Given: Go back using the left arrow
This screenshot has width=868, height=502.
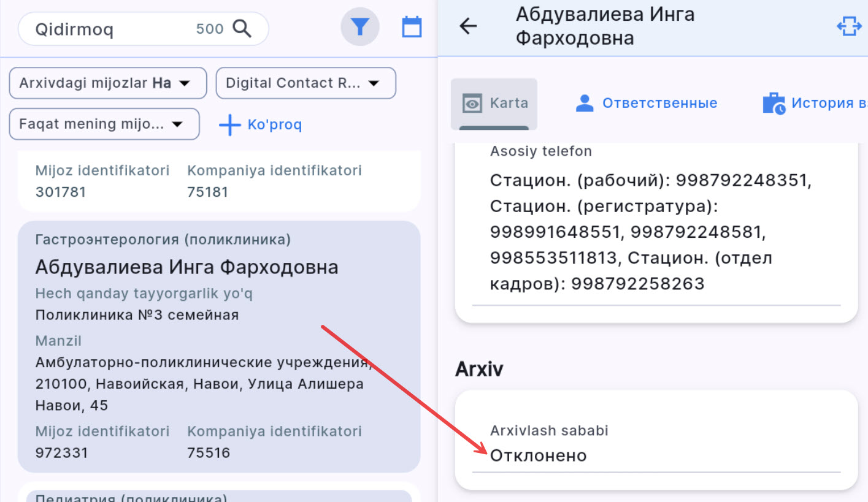Looking at the screenshot, I should point(468,26).
